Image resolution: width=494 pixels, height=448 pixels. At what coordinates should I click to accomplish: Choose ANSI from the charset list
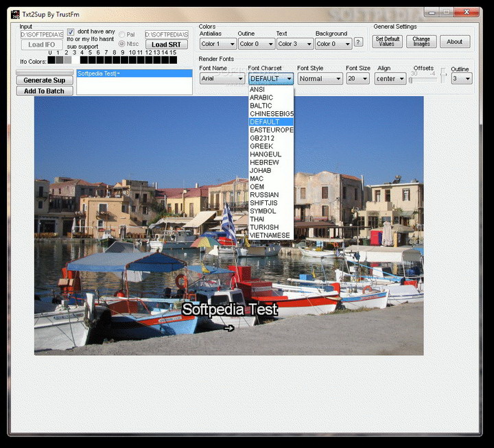point(271,89)
